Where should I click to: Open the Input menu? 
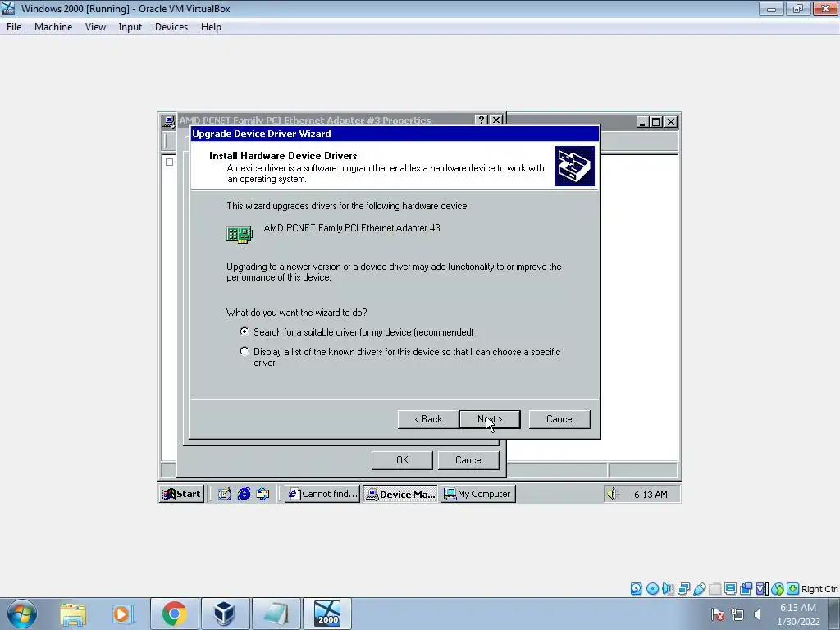[x=130, y=27]
